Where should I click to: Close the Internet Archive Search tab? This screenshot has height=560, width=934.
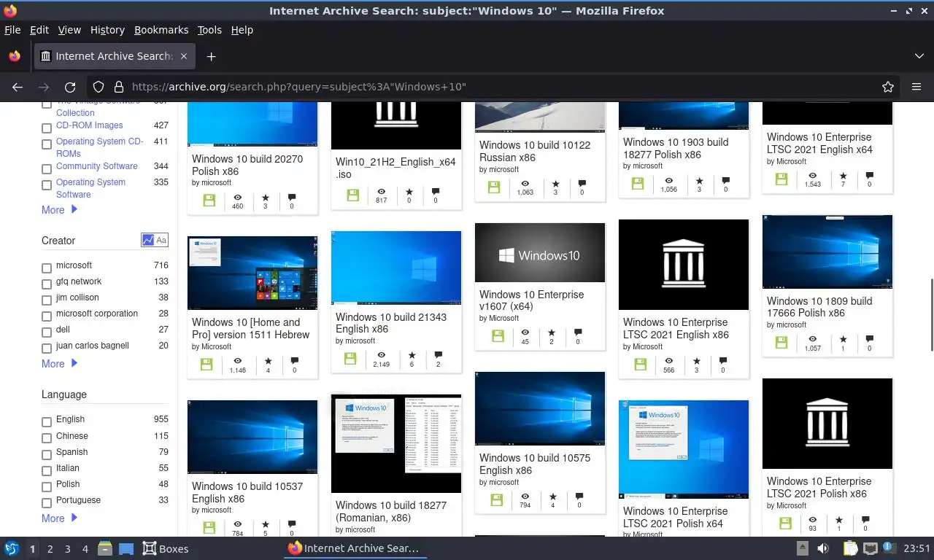pyautogui.click(x=184, y=56)
